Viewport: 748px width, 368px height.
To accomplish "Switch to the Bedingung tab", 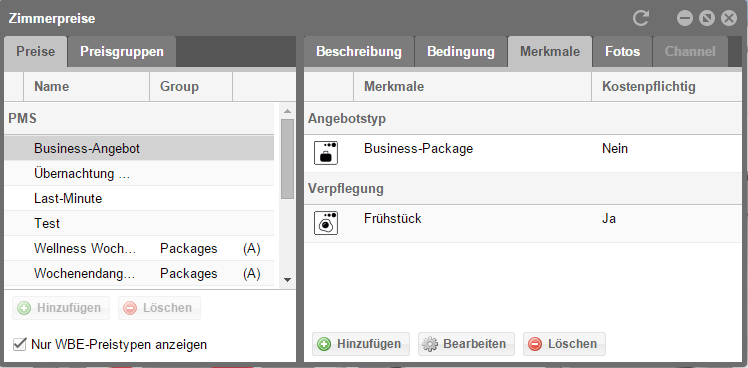I will (x=461, y=52).
